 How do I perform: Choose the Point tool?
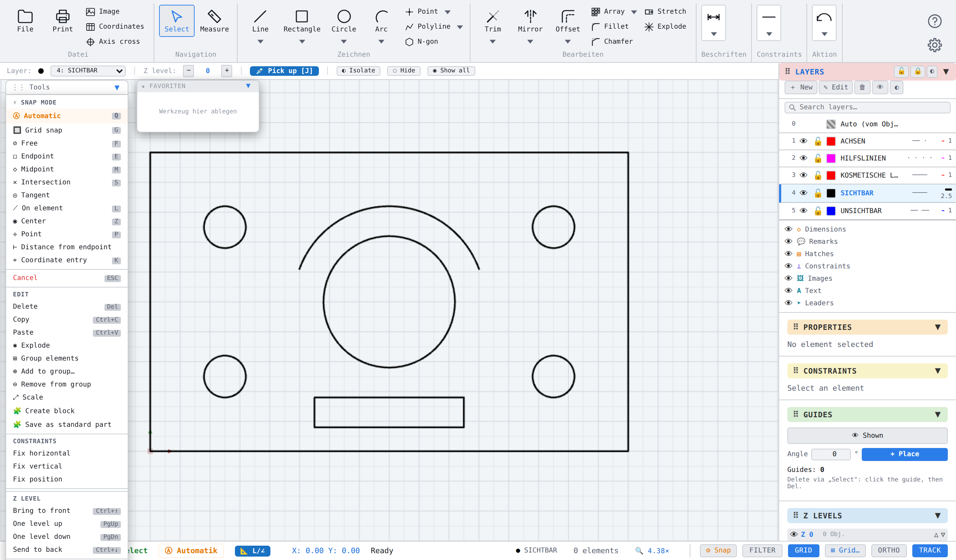(422, 11)
